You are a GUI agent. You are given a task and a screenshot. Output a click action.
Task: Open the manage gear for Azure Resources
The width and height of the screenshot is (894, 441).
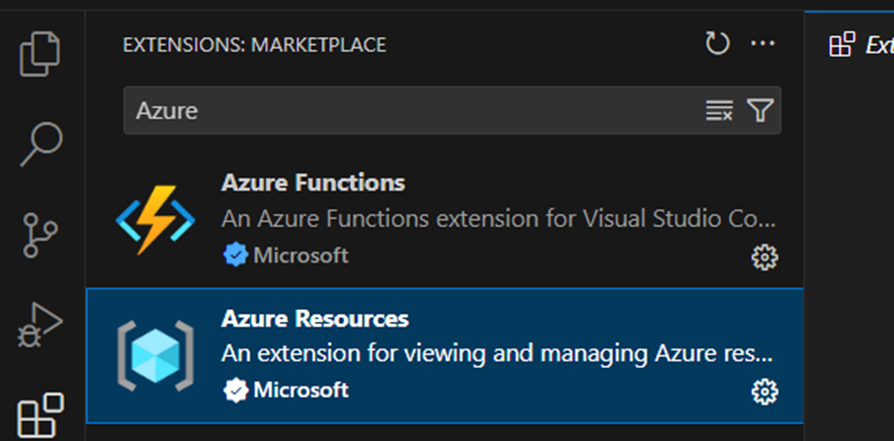coord(764,392)
